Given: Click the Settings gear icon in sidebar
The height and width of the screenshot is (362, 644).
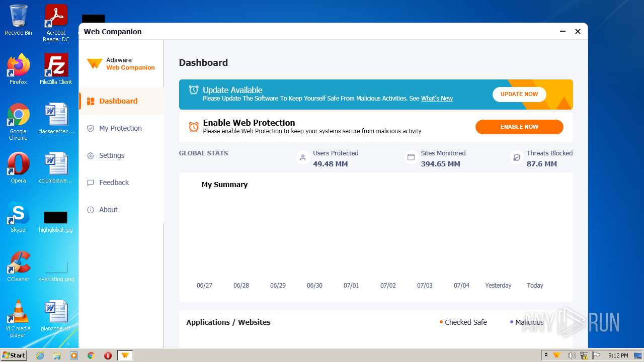Looking at the screenshot, I should [x=91, y=155].
